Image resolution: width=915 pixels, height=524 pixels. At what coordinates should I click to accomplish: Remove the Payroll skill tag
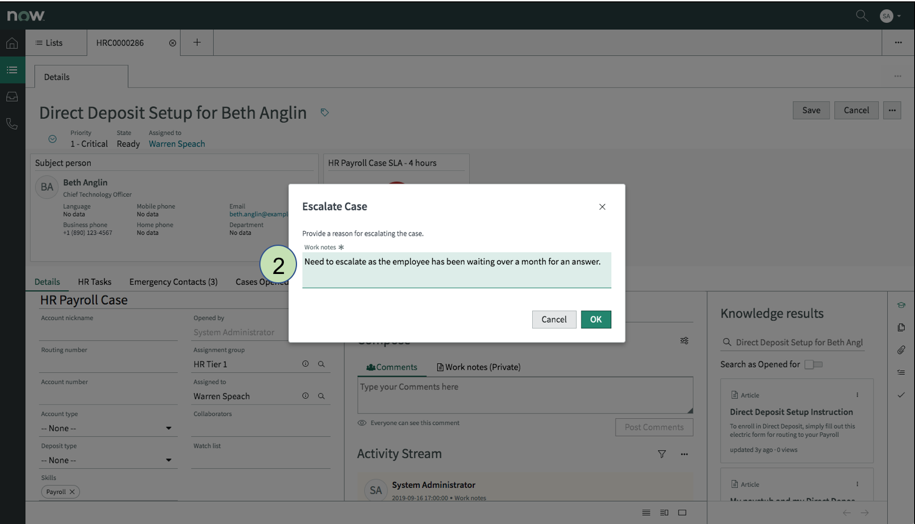coord(72,492)
